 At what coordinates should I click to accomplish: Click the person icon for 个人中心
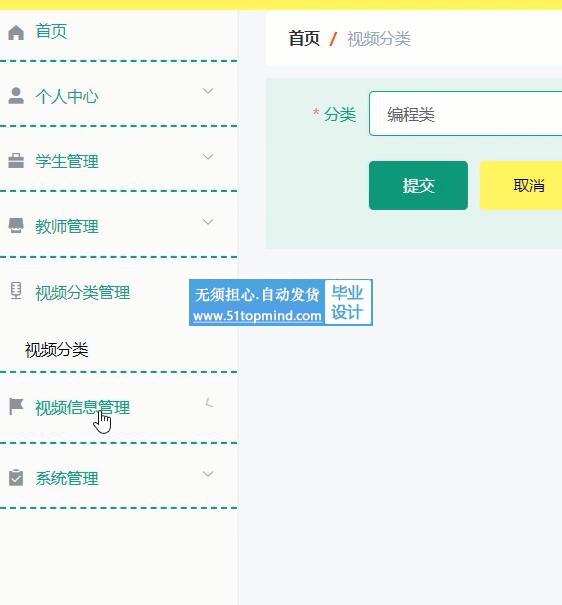(x=16, y=96)
